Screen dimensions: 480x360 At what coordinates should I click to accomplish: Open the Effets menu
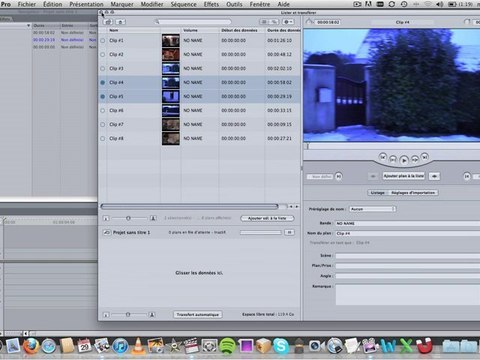211,4
